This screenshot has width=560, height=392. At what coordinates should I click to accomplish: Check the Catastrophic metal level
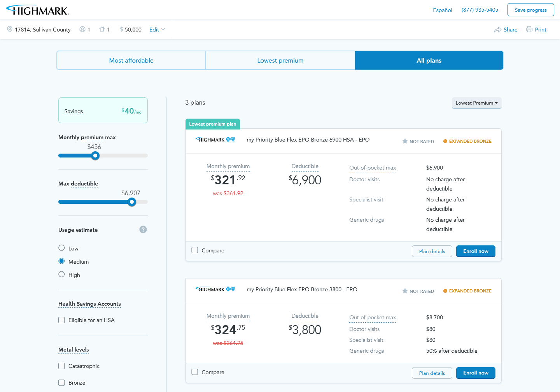pos(61,366)
